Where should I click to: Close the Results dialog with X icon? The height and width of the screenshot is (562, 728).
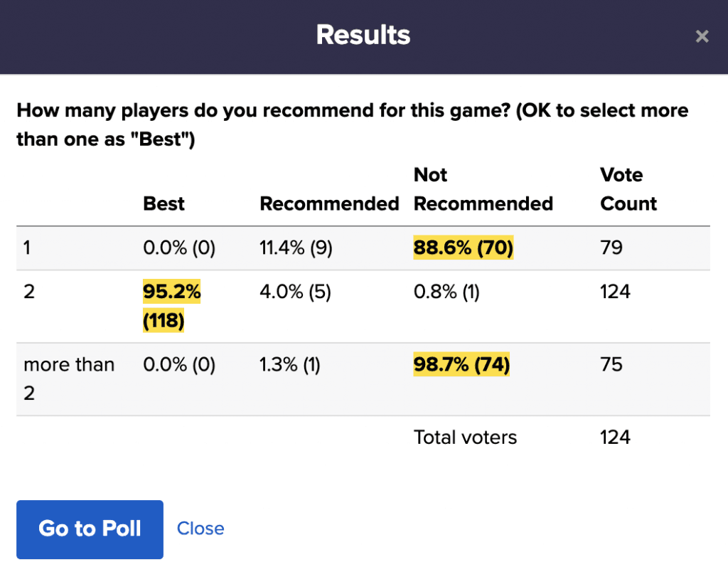(x=702, y=36)
